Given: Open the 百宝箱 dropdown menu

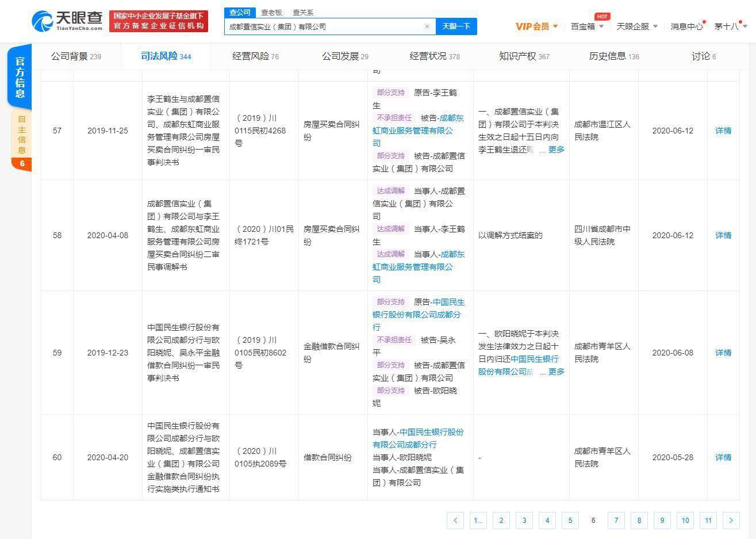Looking at the screenshot, I should click(587, 26).
